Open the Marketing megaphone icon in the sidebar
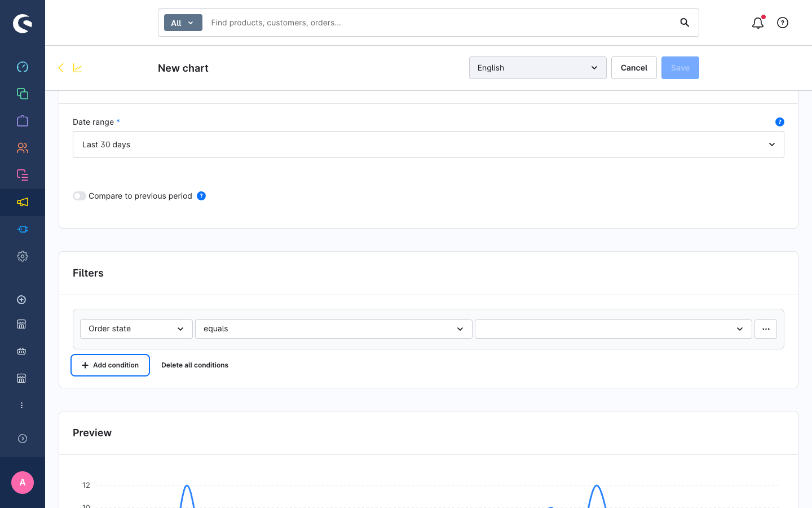This screenshot has width=812, height=508. 23,202
